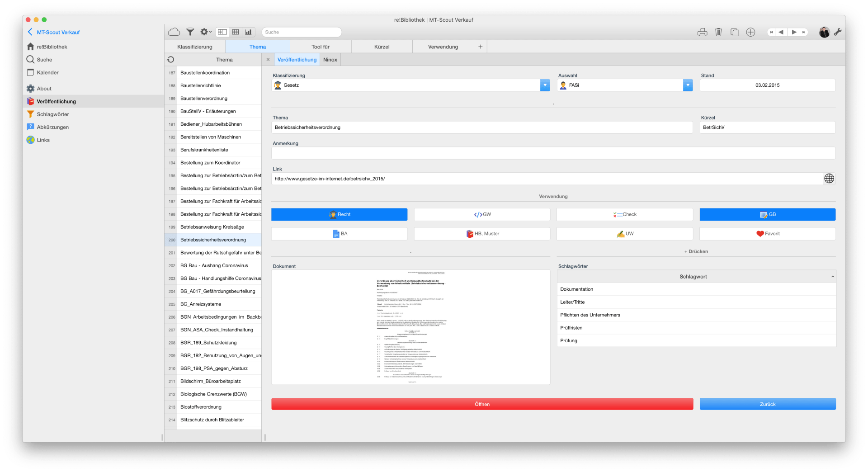Click the blue Zurück button

(x=767, y=404)
